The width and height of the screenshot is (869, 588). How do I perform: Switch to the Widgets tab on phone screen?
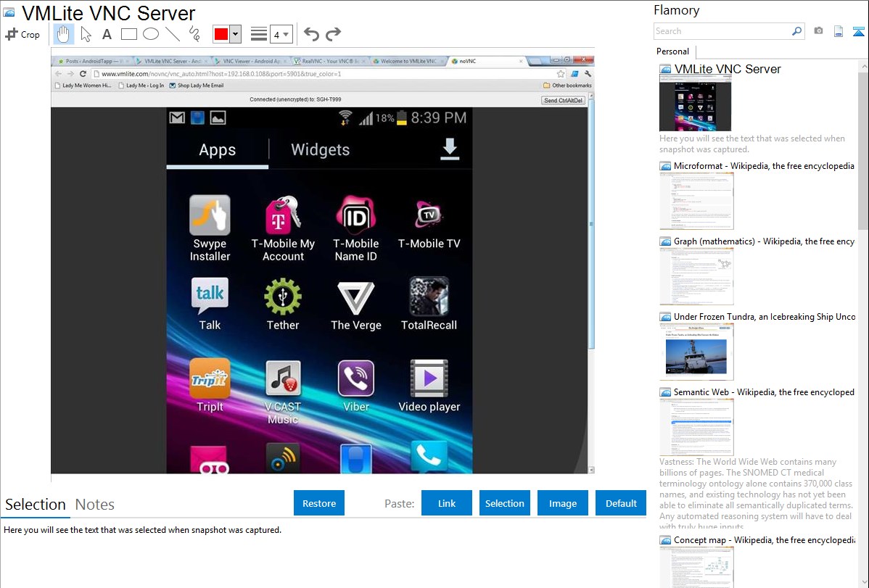[321, 149]
